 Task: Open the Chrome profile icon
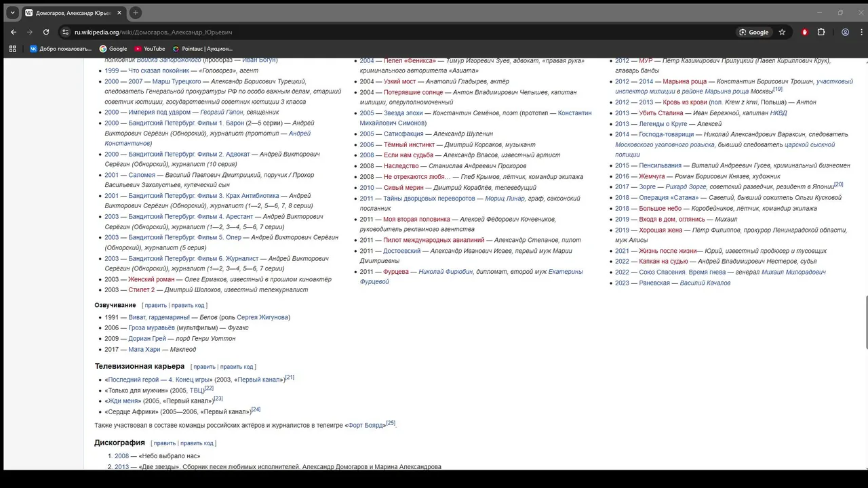[x=845, y=32]
